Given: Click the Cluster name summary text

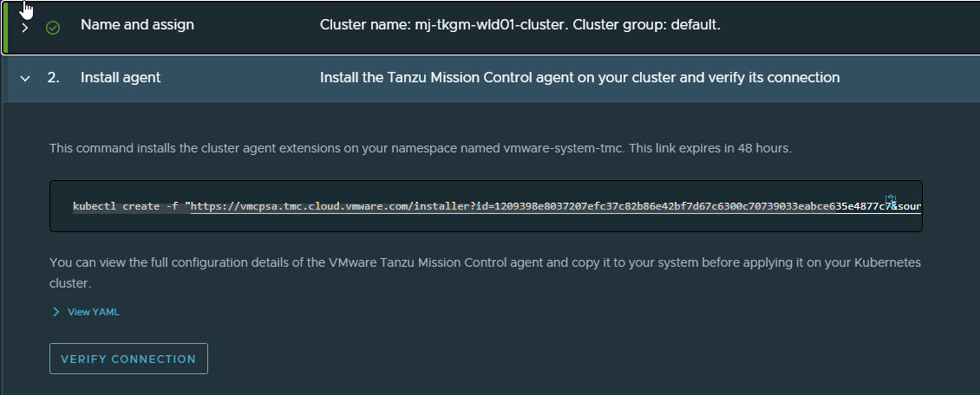Looking at the screenshot, I should tap(520, 25).
